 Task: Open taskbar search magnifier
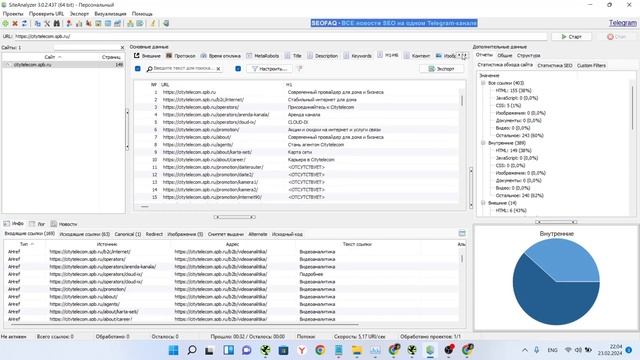click(x=191, y=350)
